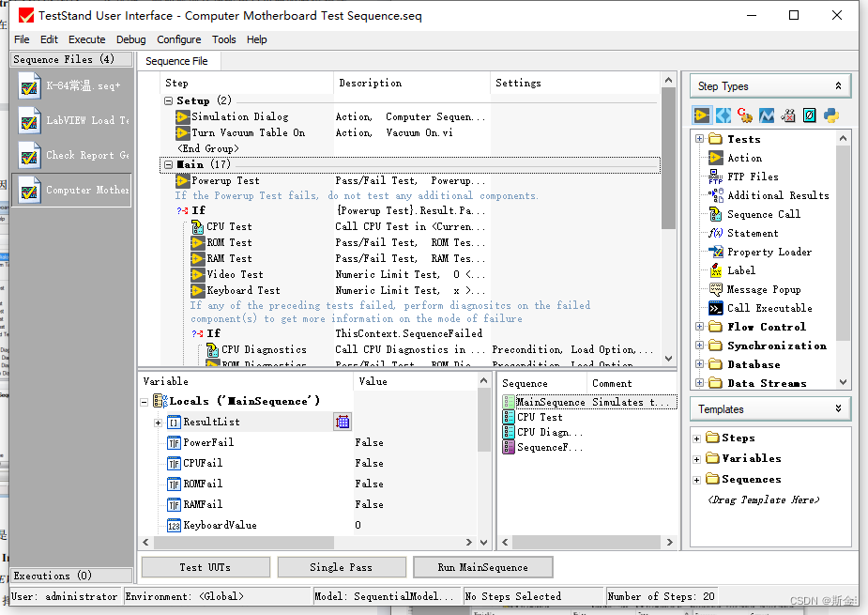Select the Powerup Test step

(x=225, y=180)
